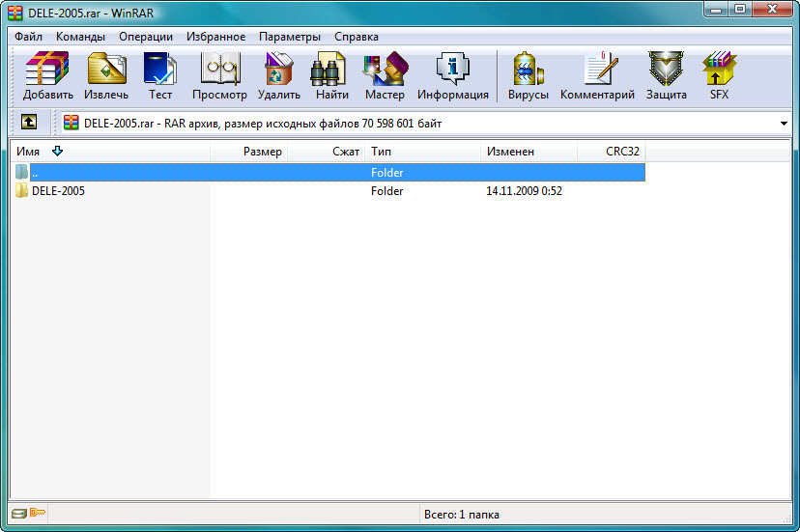
Task: Open the Команды menu
Action: (x=80, y=37)
